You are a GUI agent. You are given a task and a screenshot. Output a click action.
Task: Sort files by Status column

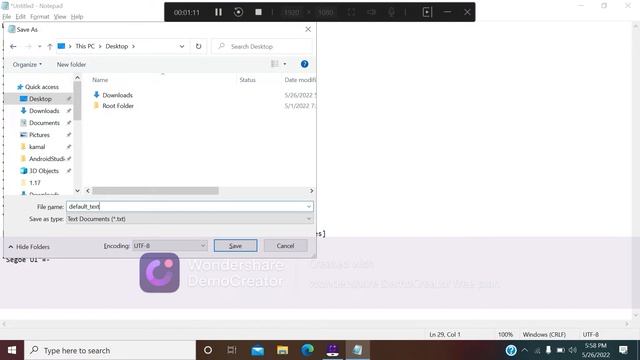click(247, 80)
